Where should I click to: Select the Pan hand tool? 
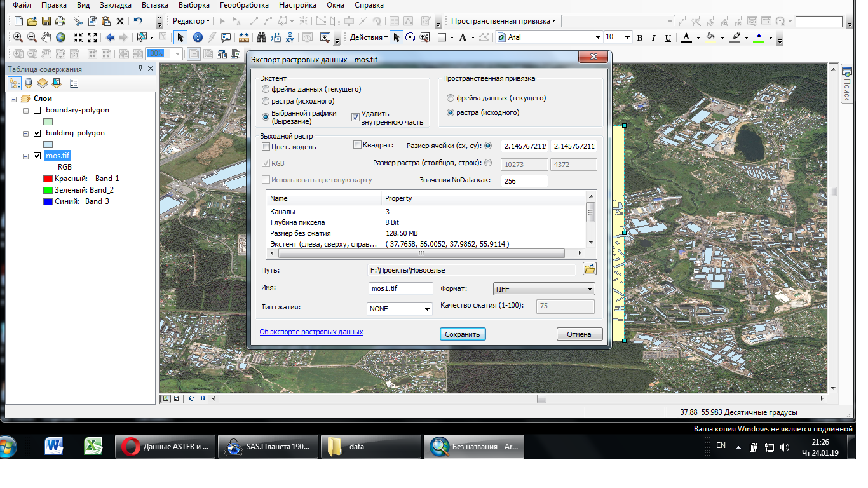tap(46, 37)
